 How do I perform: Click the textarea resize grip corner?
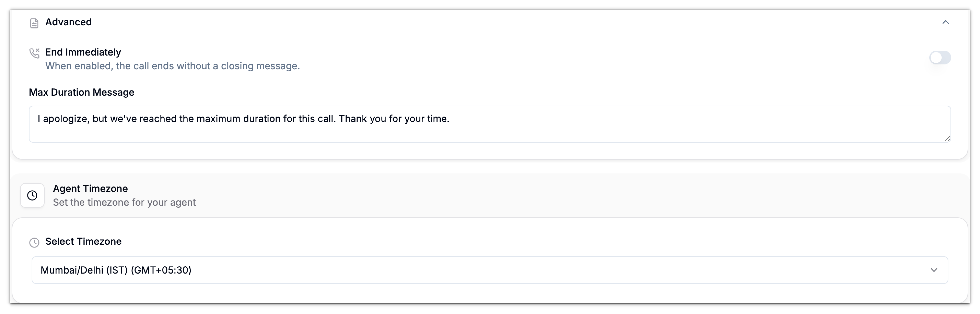pyautogui.click(x=947, y=139)
